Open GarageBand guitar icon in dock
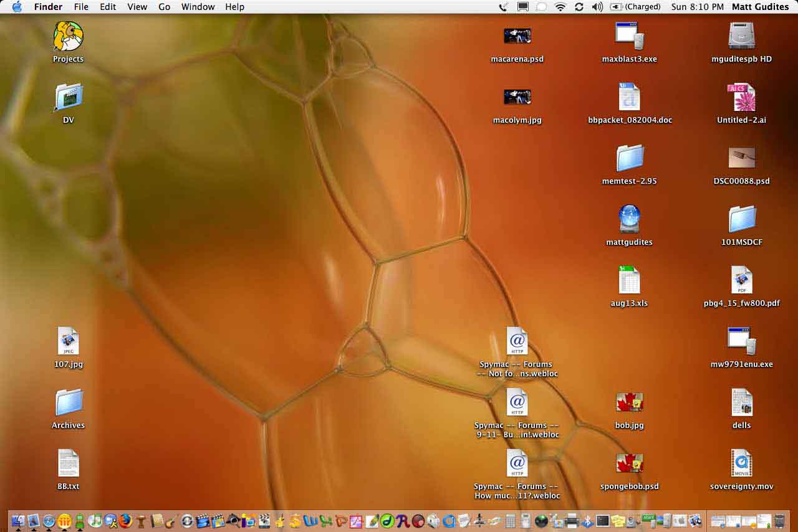This screenshot has width=798, height=532. (x=171, y=521)
